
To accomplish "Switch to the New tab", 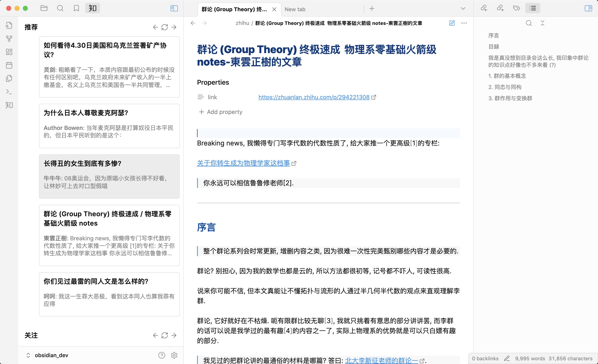I will (295, 9).
